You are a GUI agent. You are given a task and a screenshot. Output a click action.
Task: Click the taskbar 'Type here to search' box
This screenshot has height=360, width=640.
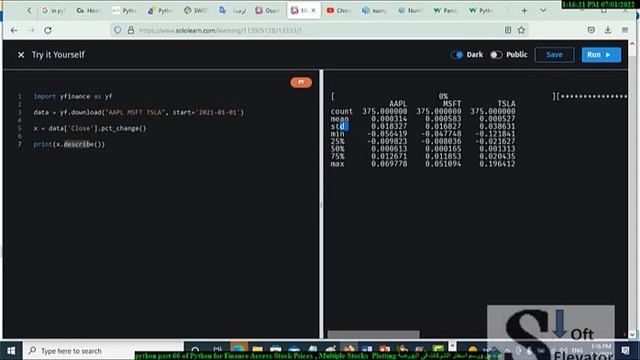pos(104,351)
